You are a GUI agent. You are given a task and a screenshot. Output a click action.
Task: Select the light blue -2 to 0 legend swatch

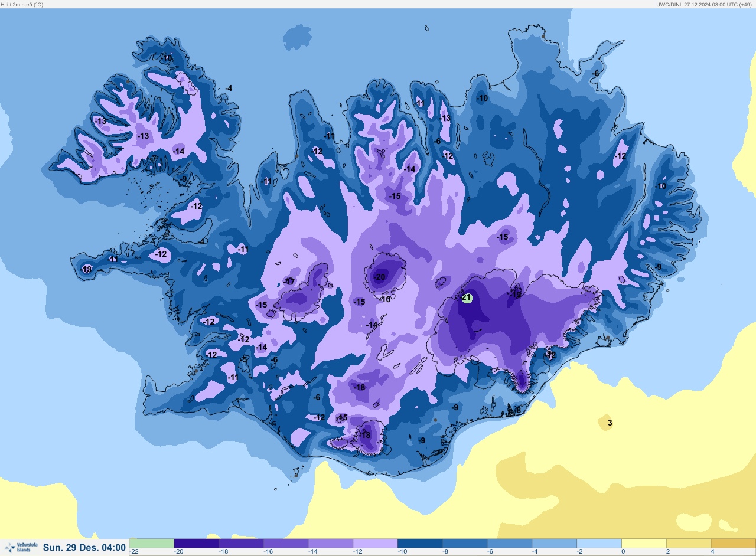coord(599,543)
